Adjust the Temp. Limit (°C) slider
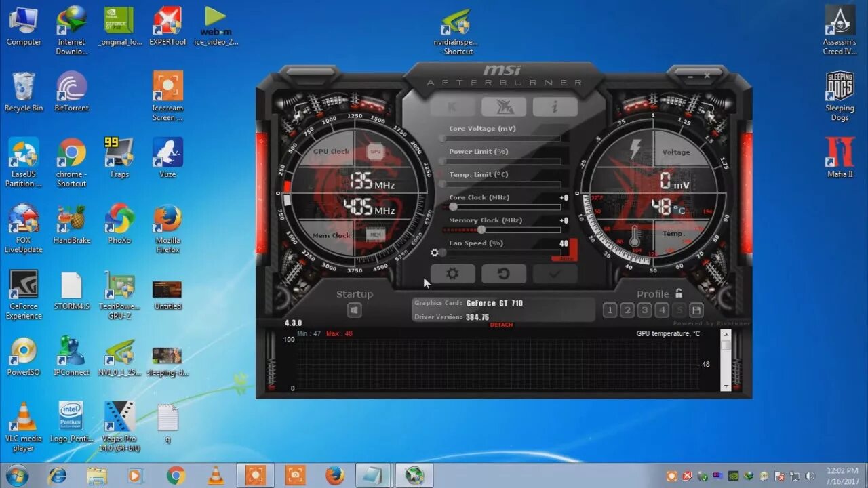 click(500, 184)
